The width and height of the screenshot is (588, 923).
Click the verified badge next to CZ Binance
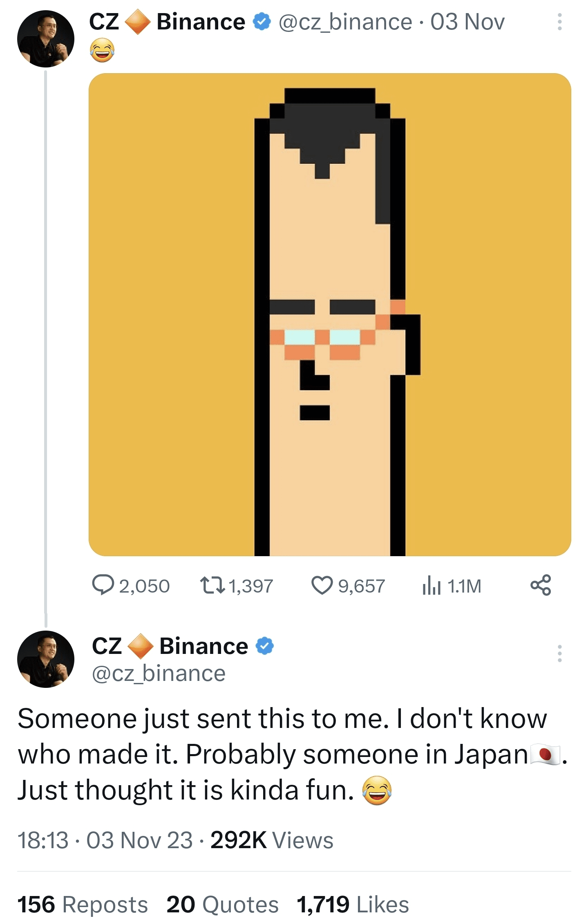(x=261, y=22)
